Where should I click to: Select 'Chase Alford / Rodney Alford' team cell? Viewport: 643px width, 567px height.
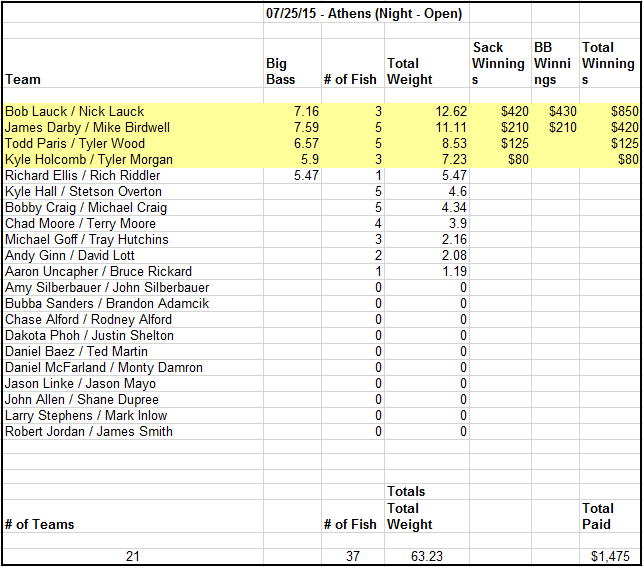point(89,319)
